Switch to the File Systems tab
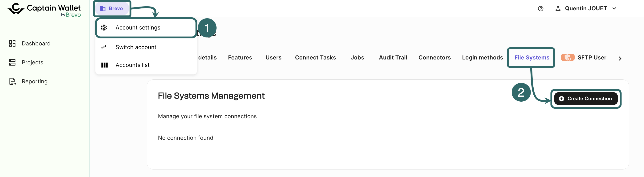 pyautogui.click(x=532, y=58)
